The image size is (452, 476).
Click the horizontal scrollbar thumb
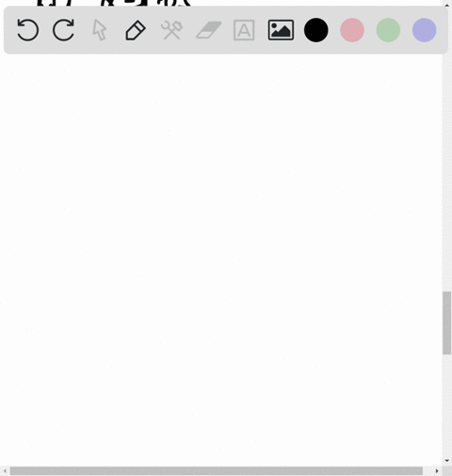click(x=217, y=471)
